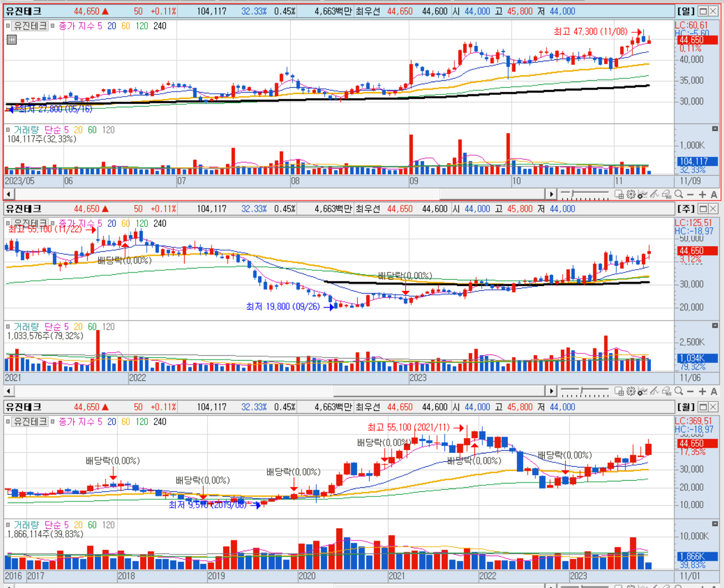Screen dimensions: 724x588
Task: Click the daily chart scrollbar right arrow
Action: click(x=552, y=194)
